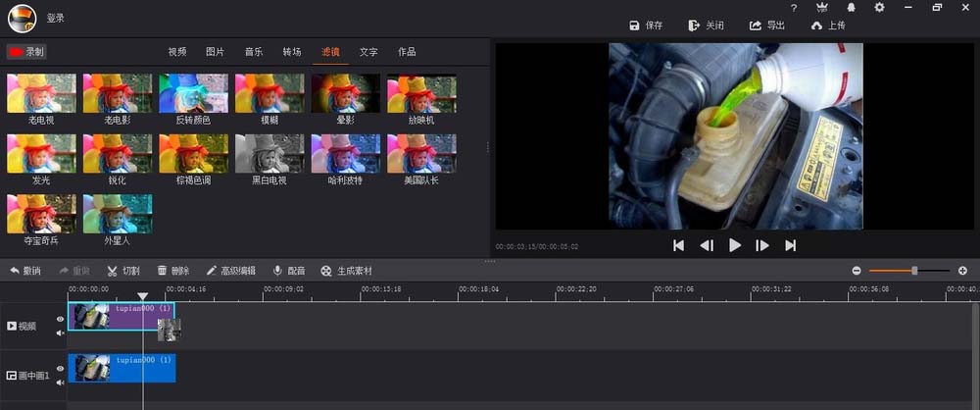The image size is (980, 410).
Task: Toggle visibility eye of 视频 track
Action: 60,319
